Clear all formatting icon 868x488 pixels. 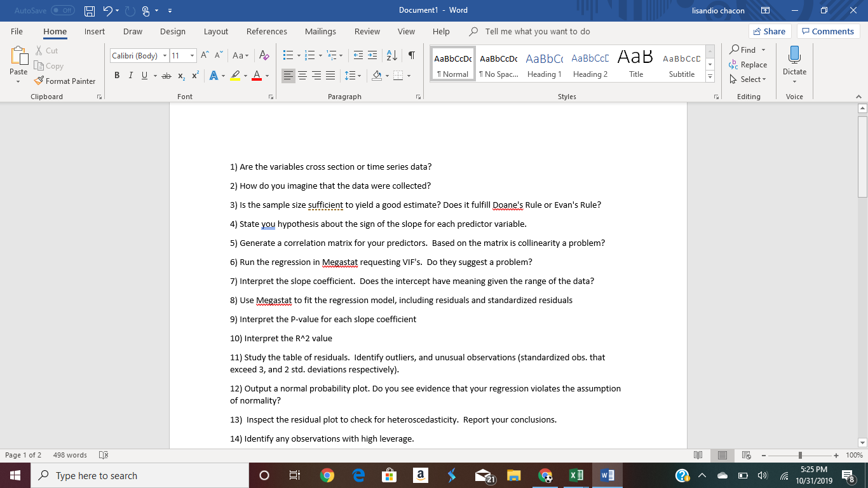pyautogui.click(x=264, y=56)
